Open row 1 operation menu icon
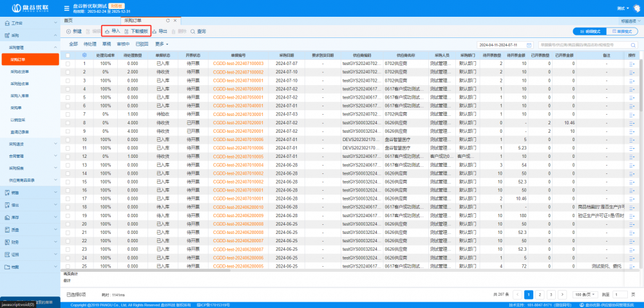The width and height of the screenshot is (644, 308). pyautogui.click(x=631, y=64)
